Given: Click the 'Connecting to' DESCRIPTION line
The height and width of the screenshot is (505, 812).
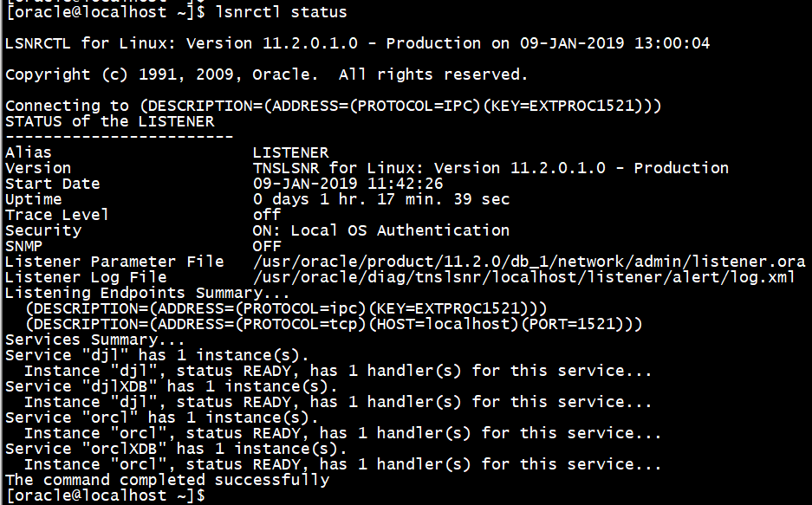Looking at the screenshot, I should [x=334, y=106].
